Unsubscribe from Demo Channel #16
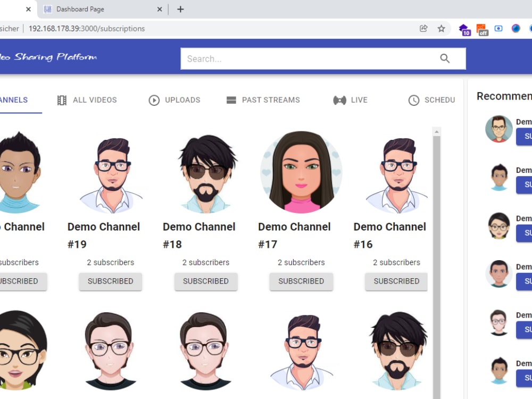 [396, 281]
